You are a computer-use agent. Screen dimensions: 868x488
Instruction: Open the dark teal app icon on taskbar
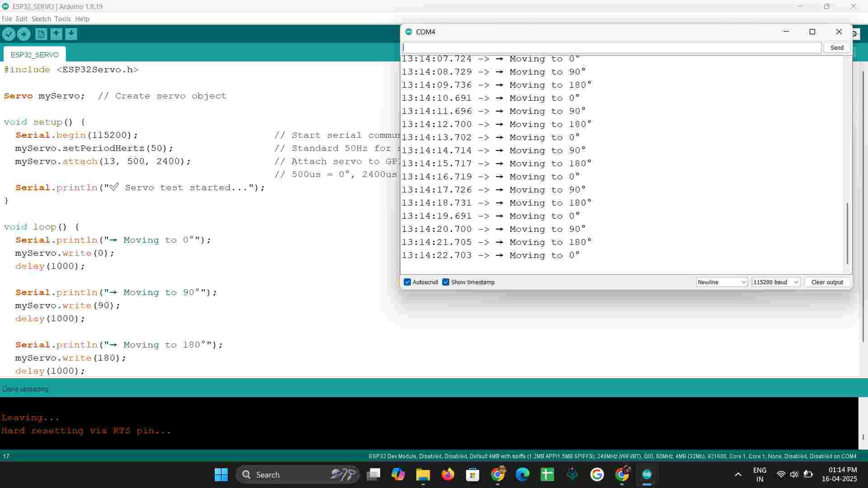pos(572,474)
